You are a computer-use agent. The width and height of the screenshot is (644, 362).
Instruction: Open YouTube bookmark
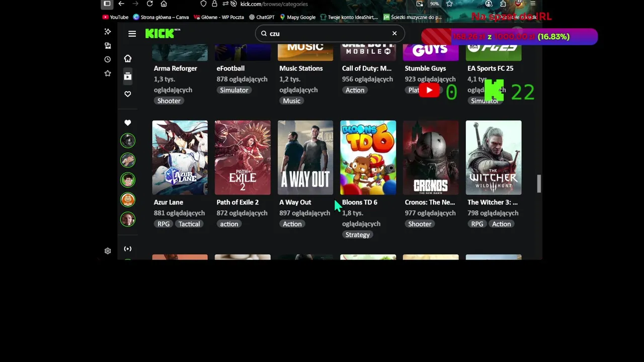click(x=115, y=17)
